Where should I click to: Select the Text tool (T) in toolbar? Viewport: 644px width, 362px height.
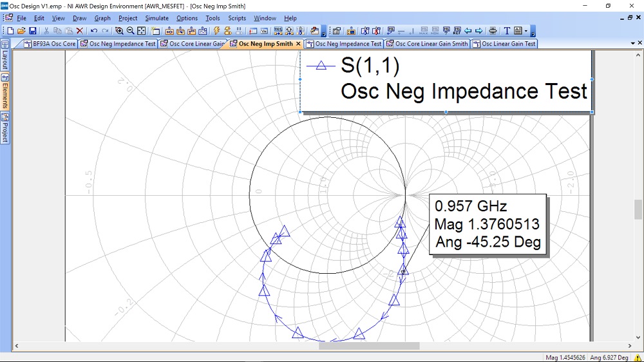coord(507,30)
